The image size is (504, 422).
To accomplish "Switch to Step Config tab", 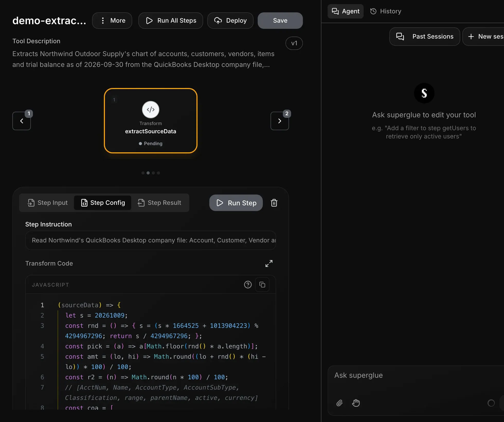I will [103, 203].
